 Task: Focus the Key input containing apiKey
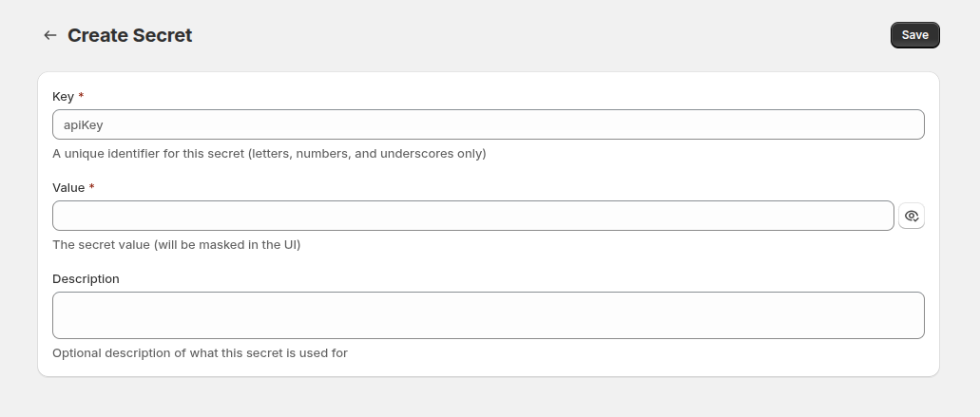point(488,124)
